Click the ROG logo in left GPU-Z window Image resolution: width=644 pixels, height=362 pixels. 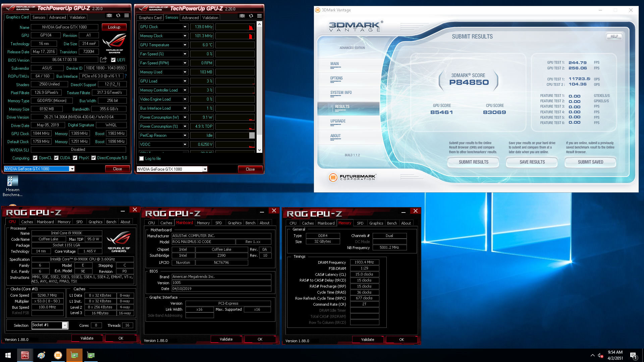click(x=114, y=44)
